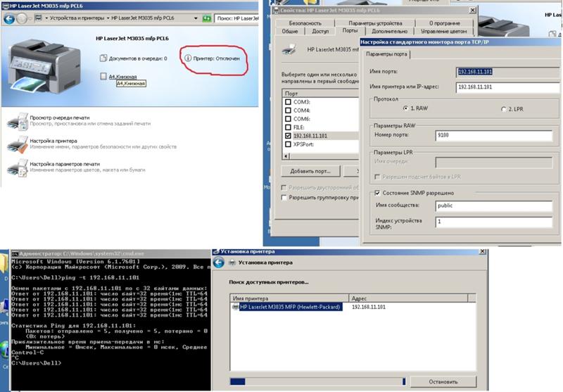The height and width of the screenshot is (392, 563).
Task: Click 'Документов в очереди: 0' text
Action: tap(138, 58)
